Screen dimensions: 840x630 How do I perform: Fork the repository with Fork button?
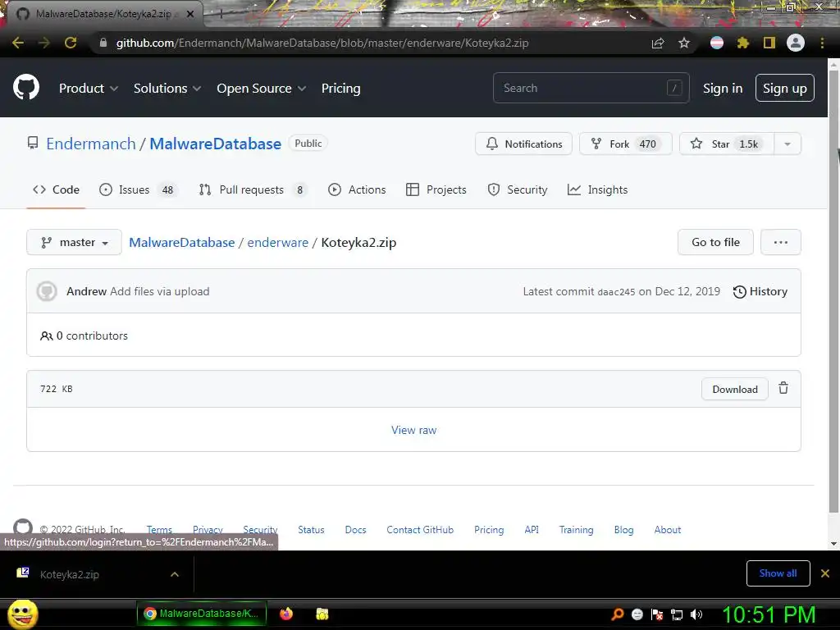pos(626,144)
